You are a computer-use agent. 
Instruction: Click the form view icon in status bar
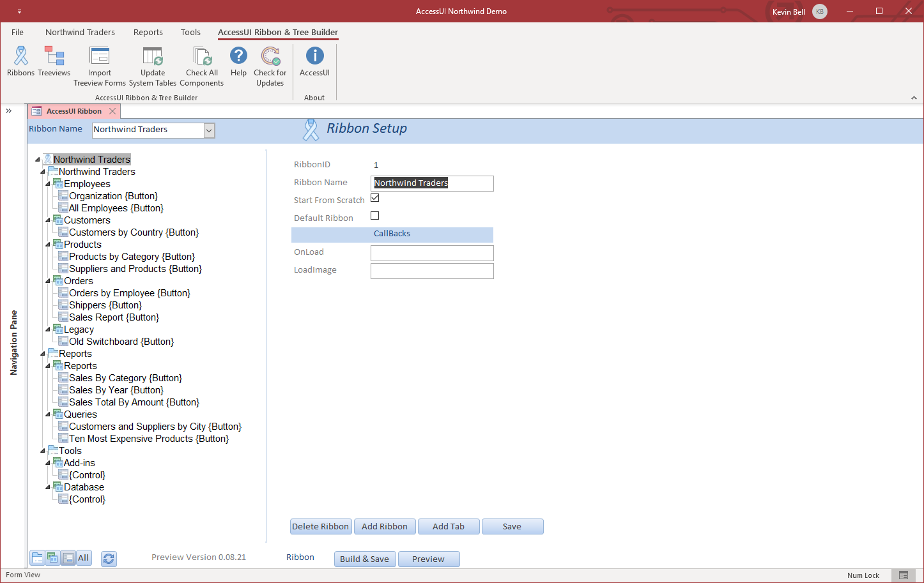904,575
